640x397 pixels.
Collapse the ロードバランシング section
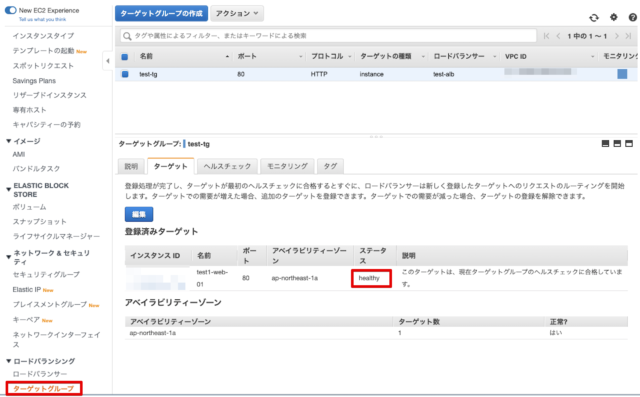pos(9,361)
